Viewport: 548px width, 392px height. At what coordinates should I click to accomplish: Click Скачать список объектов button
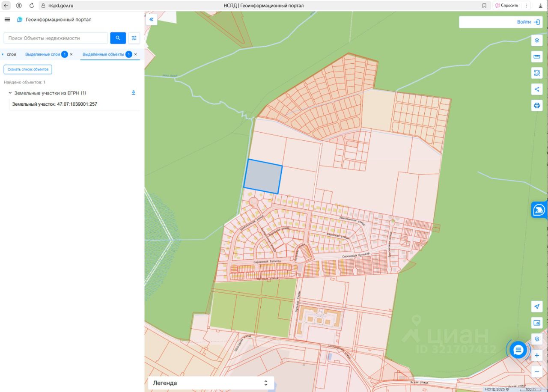(28, 69)
